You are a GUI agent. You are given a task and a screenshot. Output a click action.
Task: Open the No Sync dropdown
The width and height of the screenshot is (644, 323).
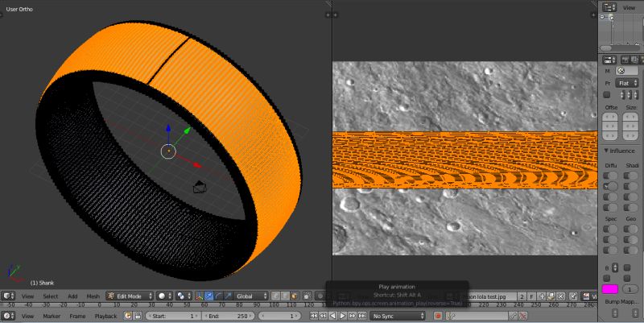pos(398,316)
